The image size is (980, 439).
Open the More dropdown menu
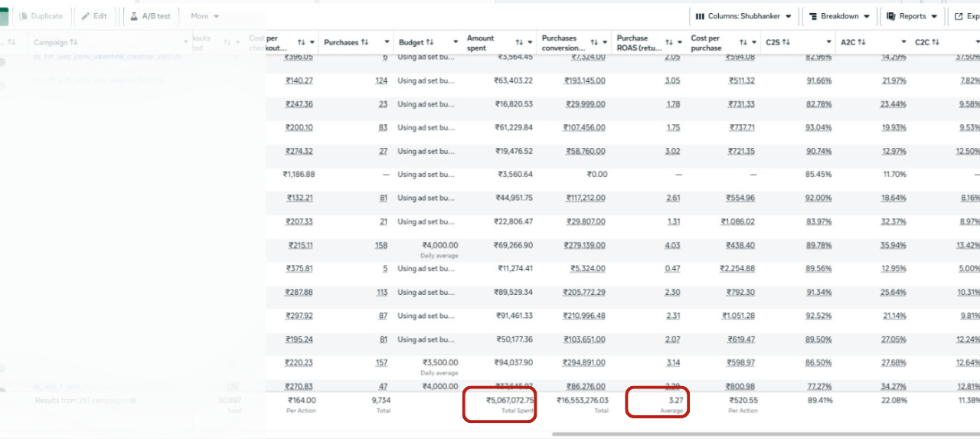click(x=204, y=16)
